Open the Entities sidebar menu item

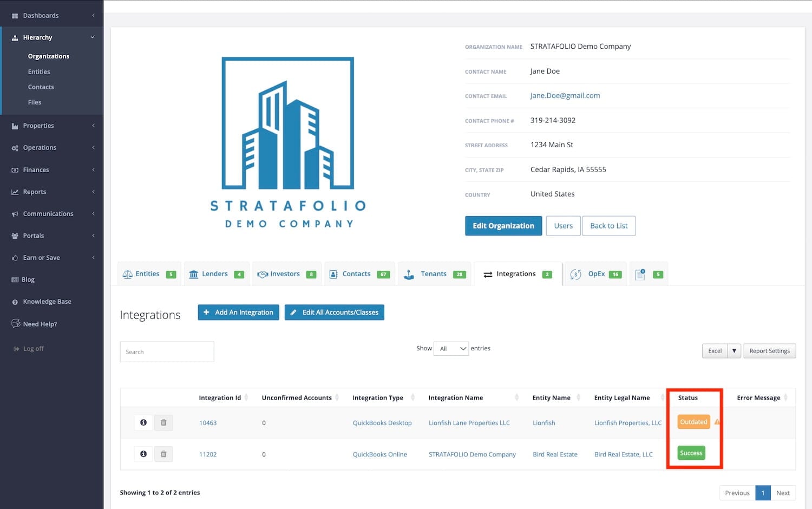pyautogui.click(x=39, y=71)
